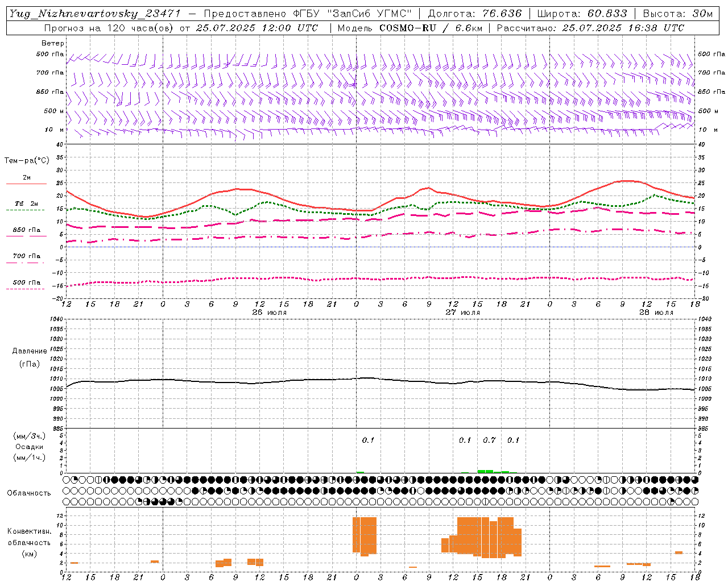Click the Td 2м legend label
The image size is (728, 582).
coord(27,203)
